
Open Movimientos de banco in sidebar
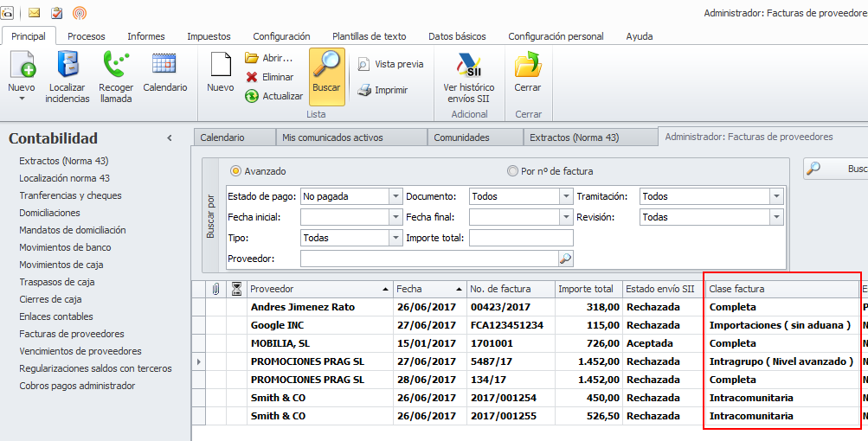click(x=65, y=247)
